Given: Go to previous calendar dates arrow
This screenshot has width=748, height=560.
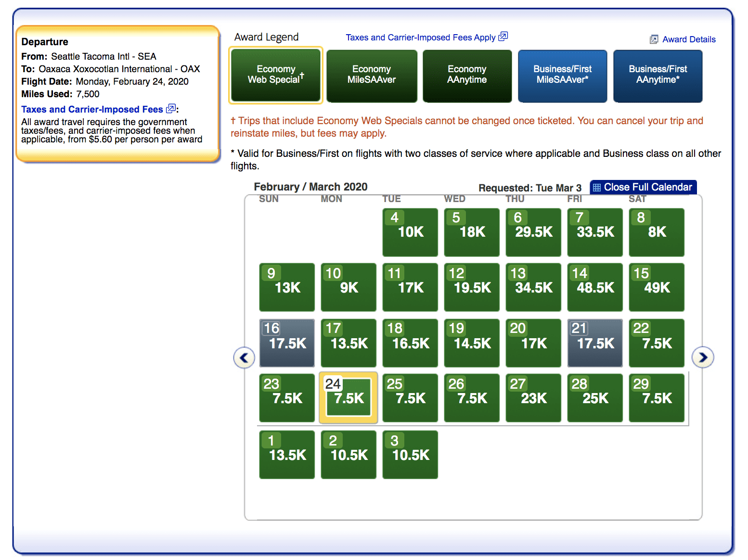Looking at the screenshot, I should point(244,358).
